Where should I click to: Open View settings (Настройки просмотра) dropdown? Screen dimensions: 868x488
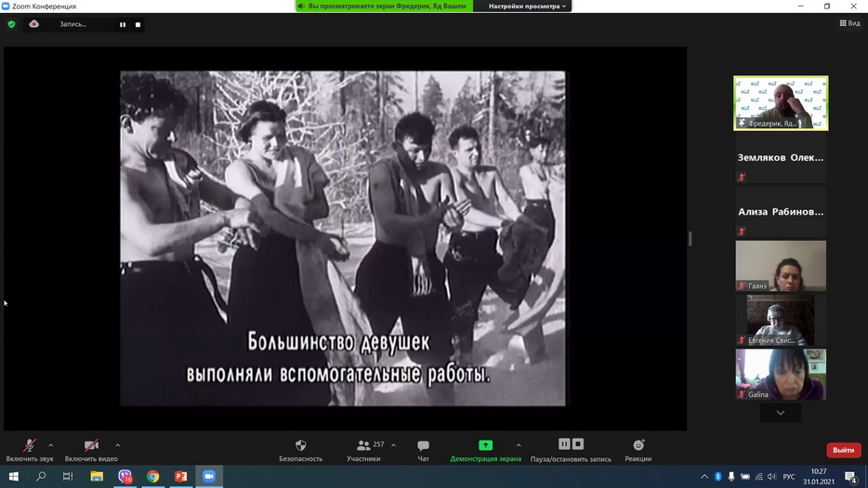coord(527,7)
